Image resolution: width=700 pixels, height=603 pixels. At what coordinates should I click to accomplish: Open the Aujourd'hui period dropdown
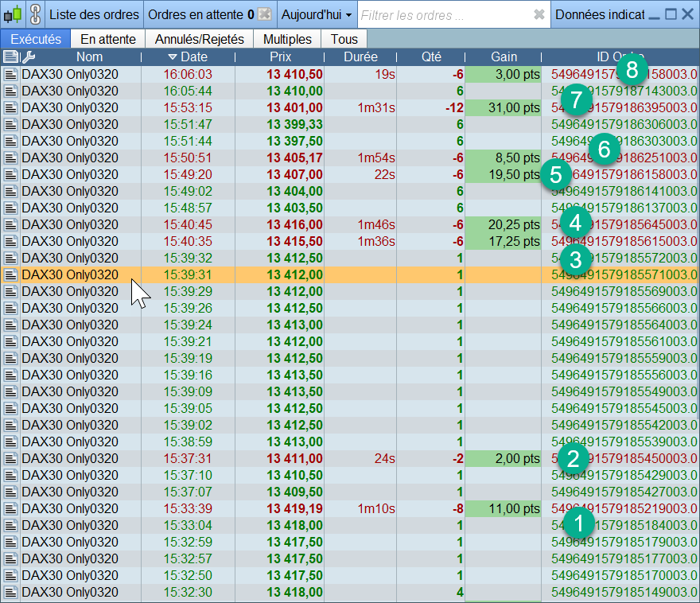(x=317, y=15)
